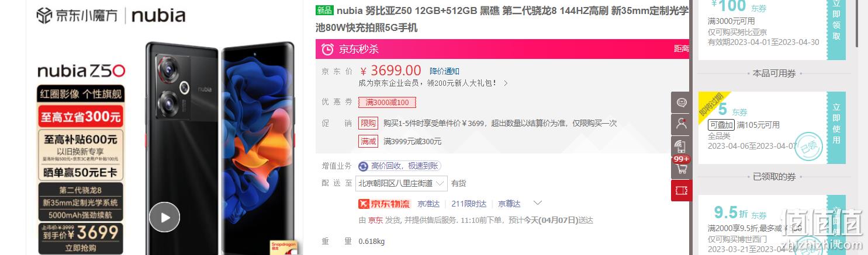Open the delivery address dropdown 北京朝阳区八里庄街道
The width and height of the screenshot is (868, 255).
pyautogui.click(x=402, y=183)
